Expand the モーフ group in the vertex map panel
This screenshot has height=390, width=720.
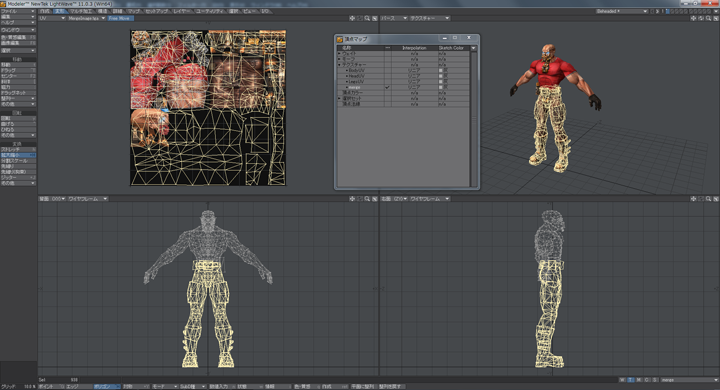pyautogui.click(x=340, y=59)
